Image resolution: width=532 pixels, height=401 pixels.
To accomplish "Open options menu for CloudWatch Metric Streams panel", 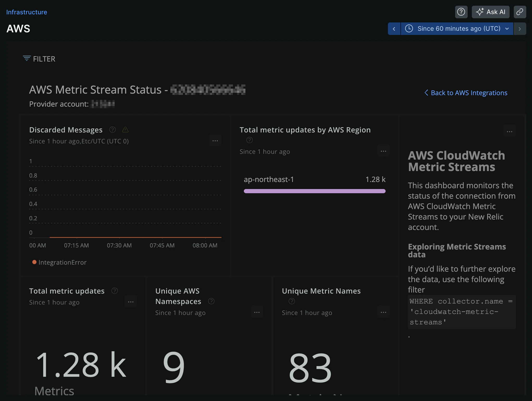I will pos(510,132).
